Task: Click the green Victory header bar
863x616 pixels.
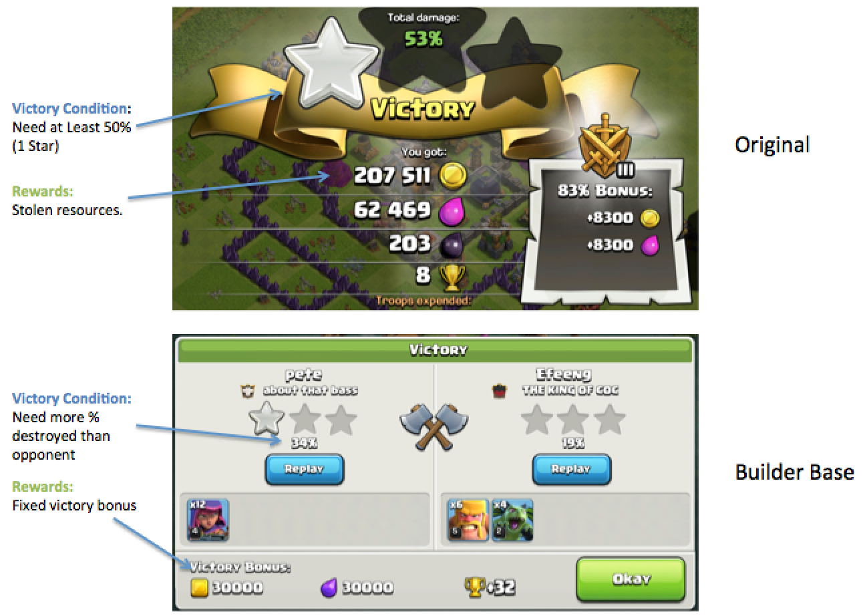Action: click(x=434, y=350)
